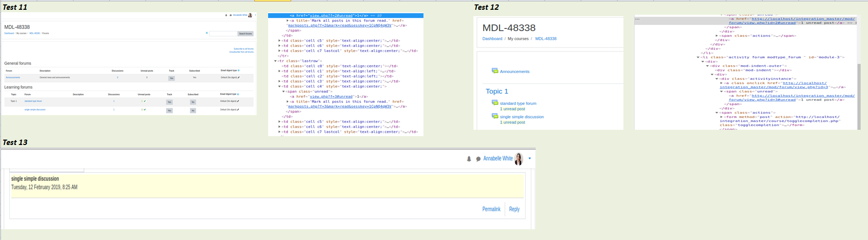Click standard type forum icon in Topic 1

[495, 103]
